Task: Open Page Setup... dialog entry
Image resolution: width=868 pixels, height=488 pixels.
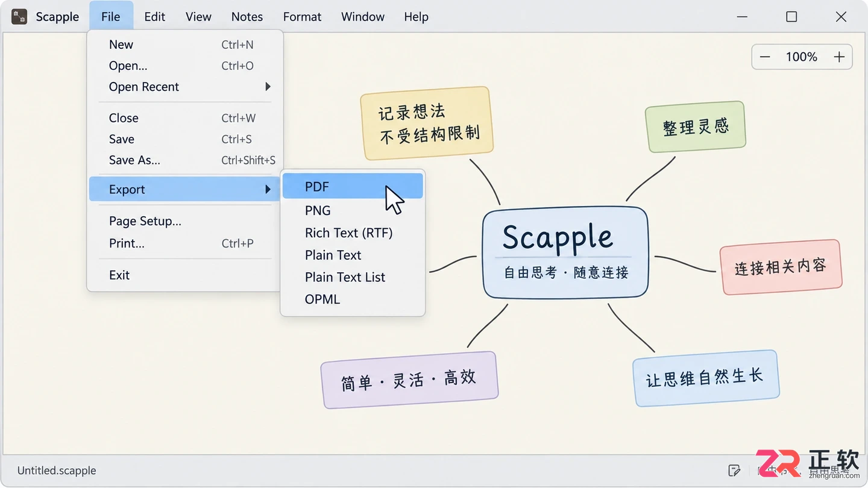Action: coord(184,221)
